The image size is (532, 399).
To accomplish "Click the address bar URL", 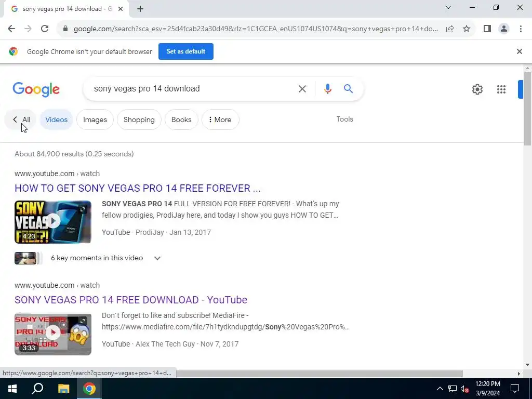I will click(256, 29).
